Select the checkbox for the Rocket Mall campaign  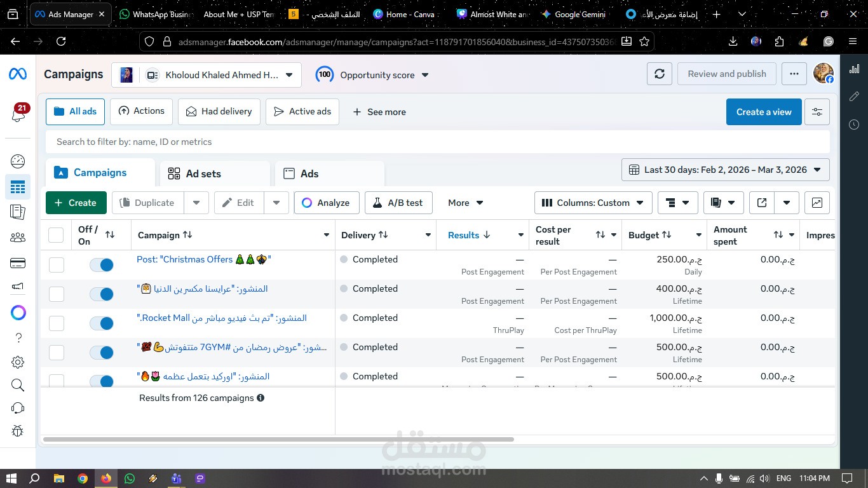56,323
